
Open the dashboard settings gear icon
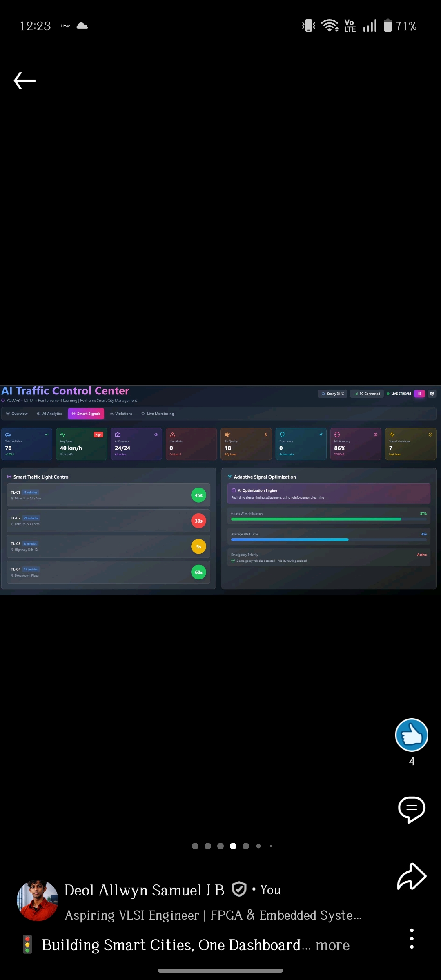(432, 394)
